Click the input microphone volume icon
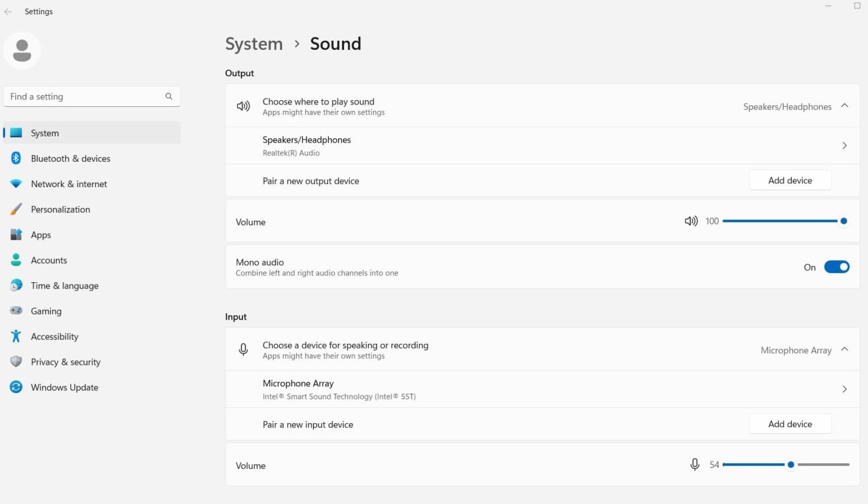 tap(694, 464)
